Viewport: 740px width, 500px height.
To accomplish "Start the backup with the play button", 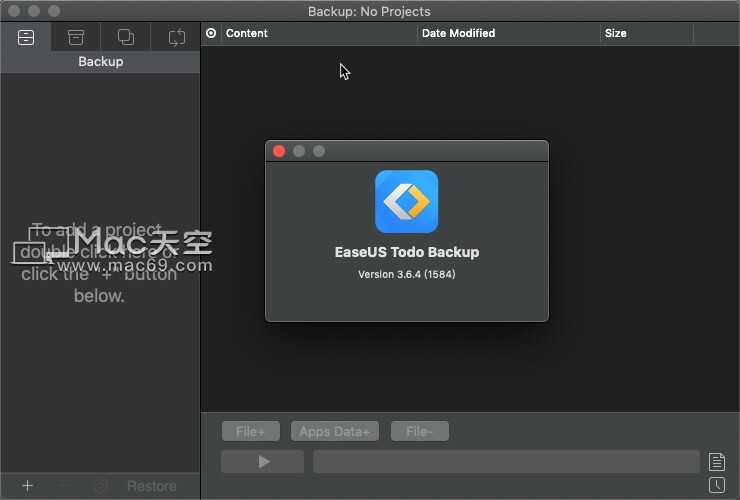I will 262,461.
